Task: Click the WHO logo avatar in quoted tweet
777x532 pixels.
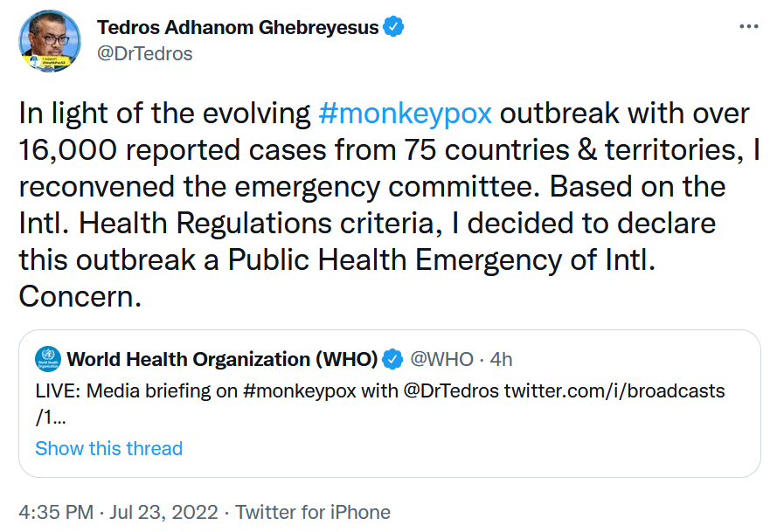Action: coord(48,359)
